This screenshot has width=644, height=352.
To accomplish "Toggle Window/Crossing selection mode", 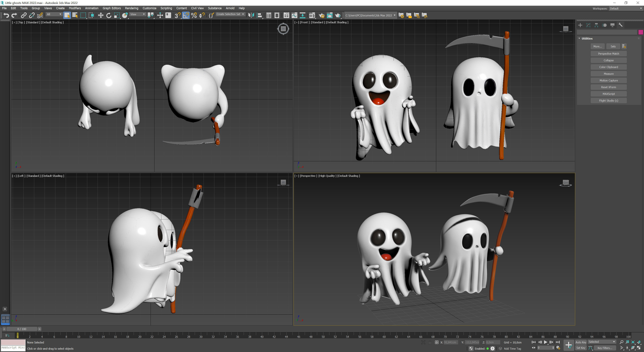I will [91, 15].
